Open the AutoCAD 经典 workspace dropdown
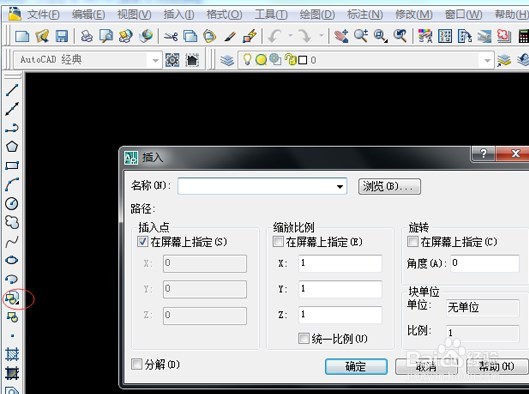The image size is (529, 394). tap(155, 60)
